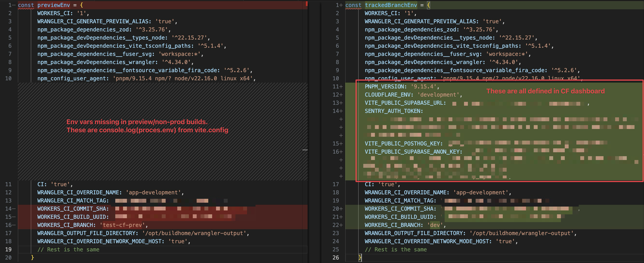The width and height of the screenshot is (644, 263).
Task: Click the '14−' removed-line marker in left gutter
Action: 10,209
